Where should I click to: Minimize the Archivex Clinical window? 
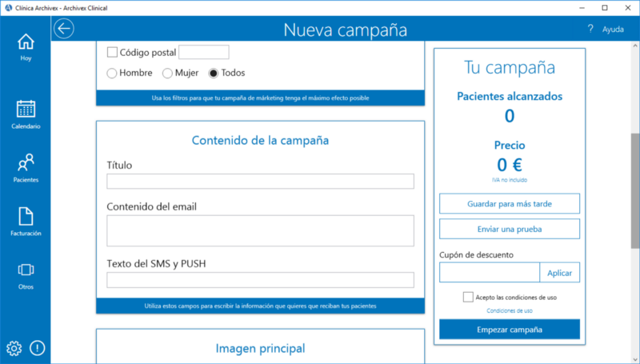(582, 8)
